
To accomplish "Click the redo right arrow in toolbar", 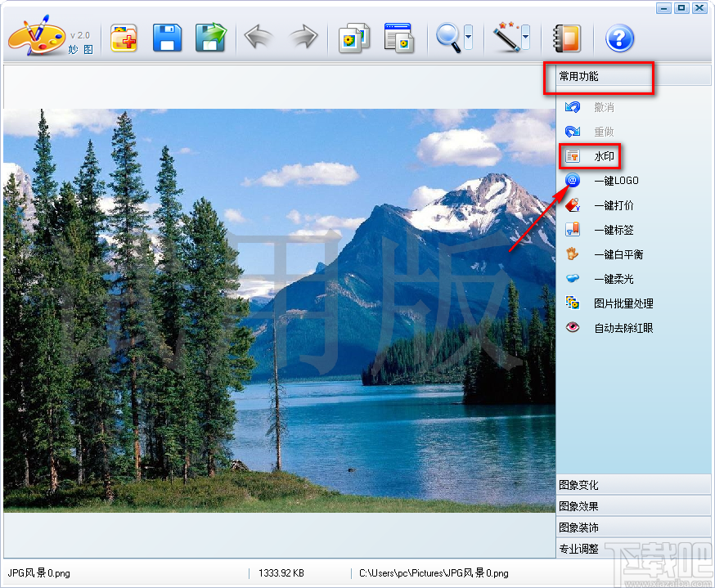I will click(304, 37).
